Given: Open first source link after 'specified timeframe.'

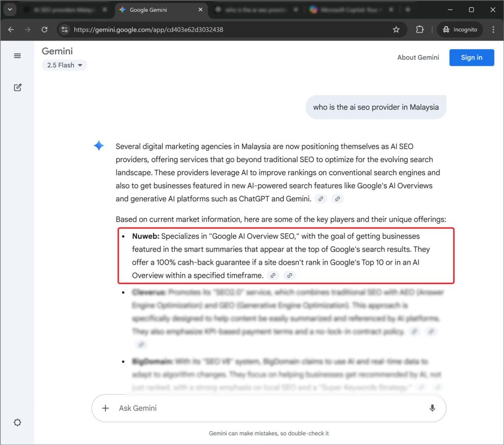Looking at the screenshot, I should tap(273, 276).
